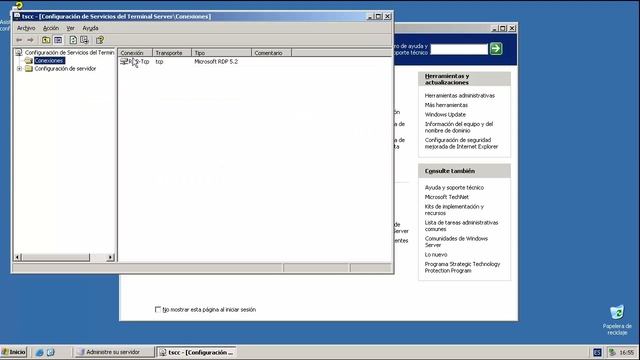Sort by the Conexión column header

135,53
